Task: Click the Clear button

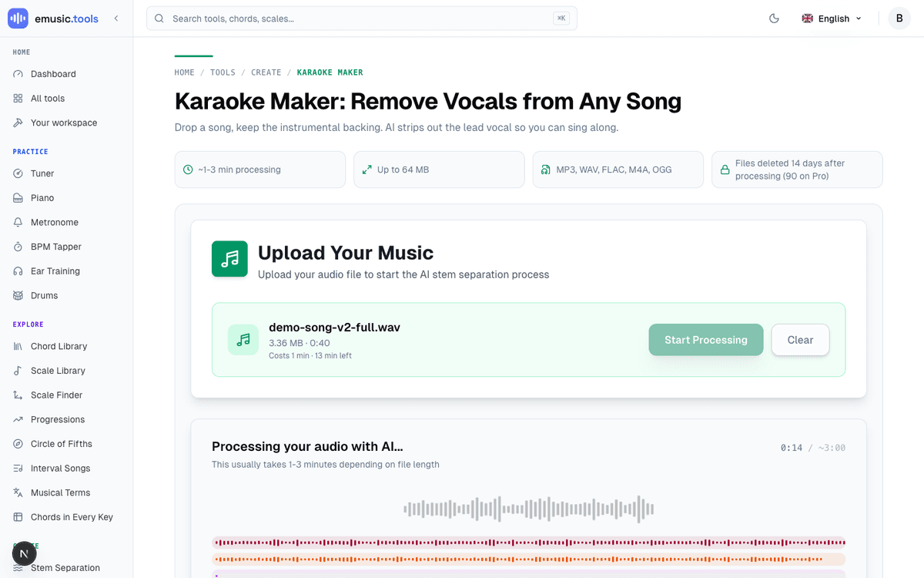Action: point(800,340)
